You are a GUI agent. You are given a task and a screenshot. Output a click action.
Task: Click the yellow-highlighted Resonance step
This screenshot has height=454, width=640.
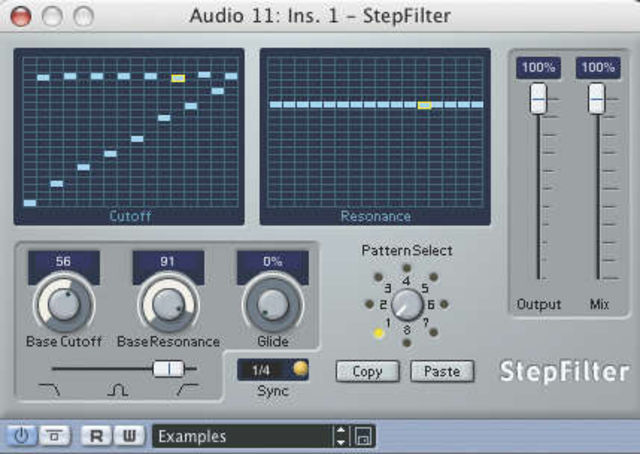point(424,105)
